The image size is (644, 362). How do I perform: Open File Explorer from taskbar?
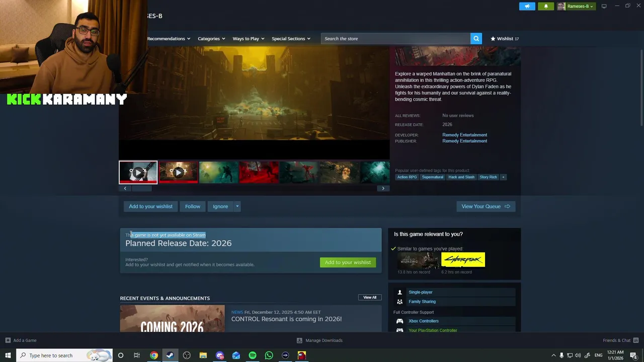pos(203,355)
